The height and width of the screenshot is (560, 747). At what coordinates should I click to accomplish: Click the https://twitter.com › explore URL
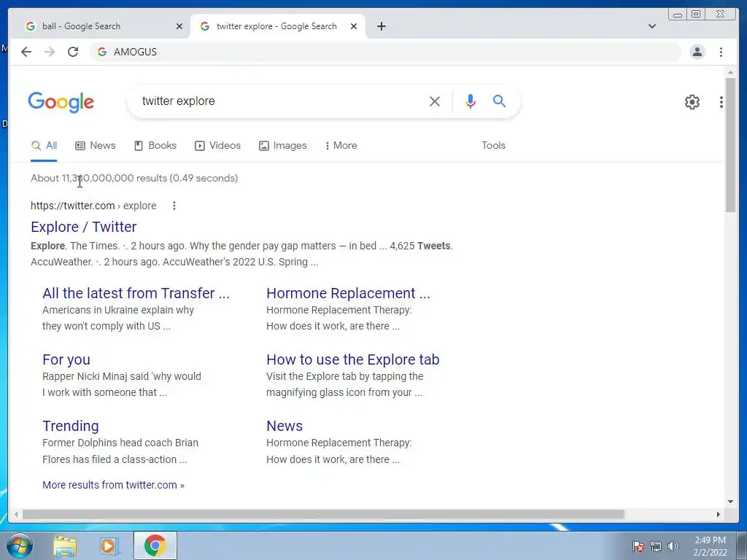point(93,206)
